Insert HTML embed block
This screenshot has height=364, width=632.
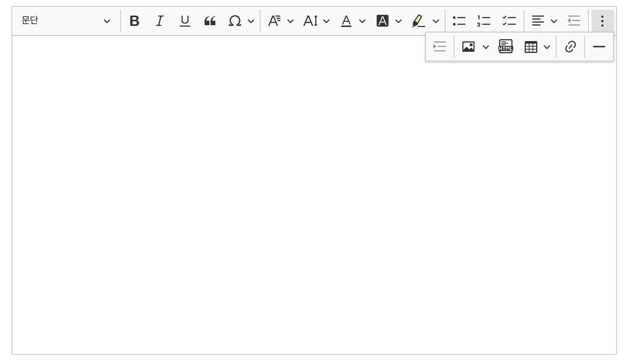[505, 47]
